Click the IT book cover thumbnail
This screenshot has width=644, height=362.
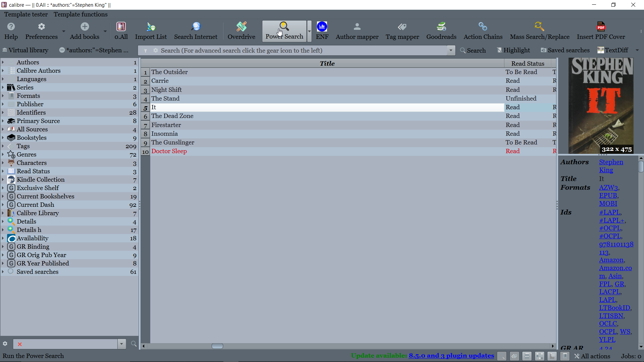tap(601, 106)
